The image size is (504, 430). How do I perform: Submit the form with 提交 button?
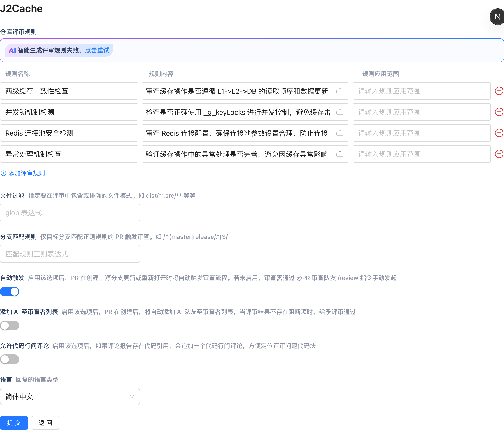coord(14,423)
